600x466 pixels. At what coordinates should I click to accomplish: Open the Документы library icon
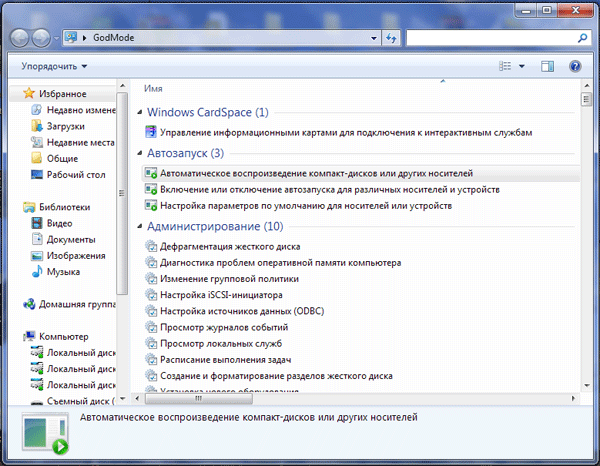(x=37, y=239)
